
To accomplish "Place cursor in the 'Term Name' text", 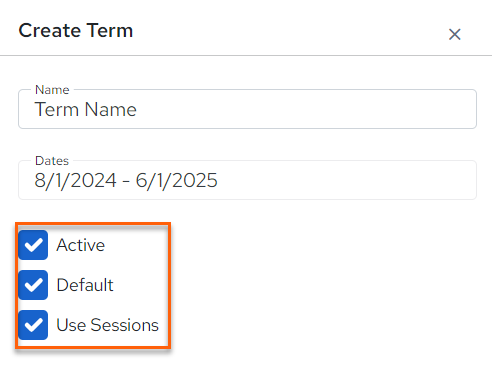I will (x=86, y=109).
